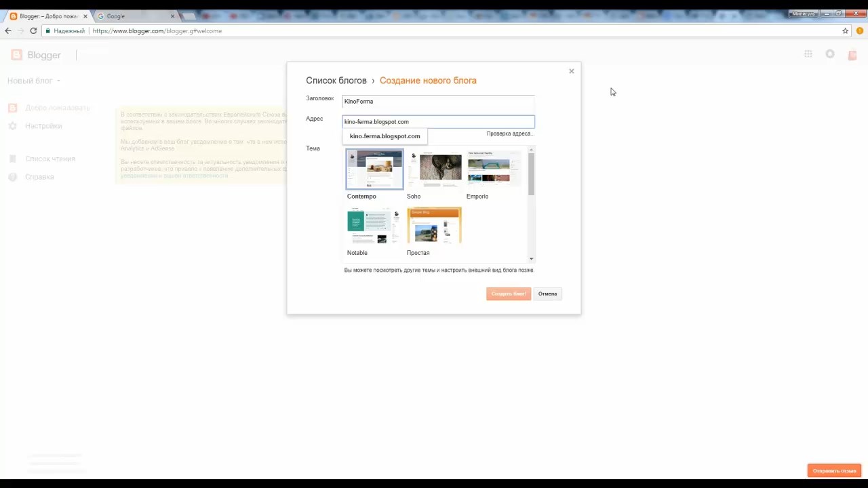Open the Настройки gear in the sidebar

(x=12, y=126)
